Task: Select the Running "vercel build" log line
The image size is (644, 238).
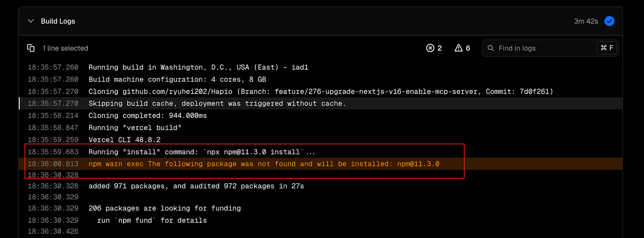Action: click(135, 128)
